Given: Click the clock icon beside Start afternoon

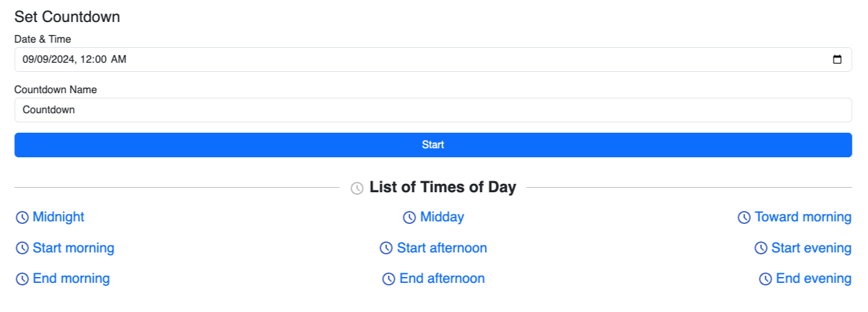Looking at the screenshot, I should (x=386, y=248).
